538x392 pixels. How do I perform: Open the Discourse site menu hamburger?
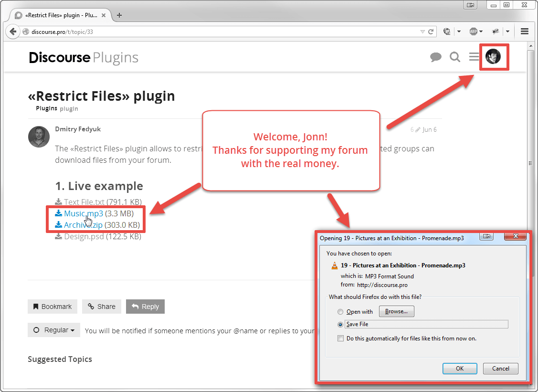pyautogui.click(x=474, y=57)
